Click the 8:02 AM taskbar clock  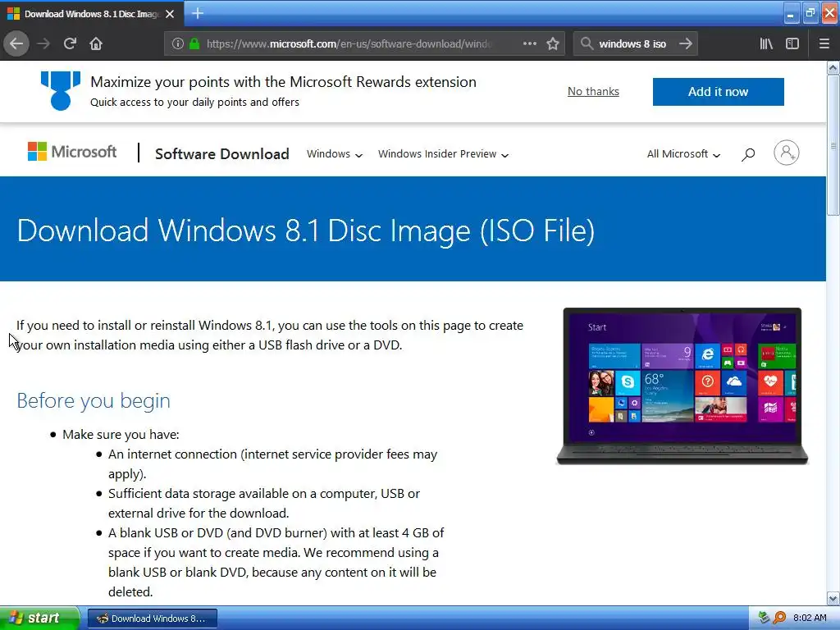810,618
